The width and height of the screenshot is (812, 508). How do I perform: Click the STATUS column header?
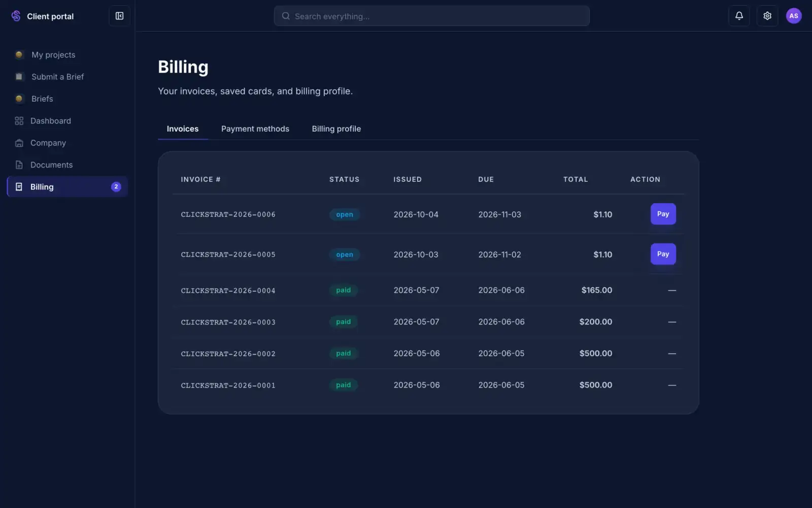pyautogui.click(x=344, y=179)
